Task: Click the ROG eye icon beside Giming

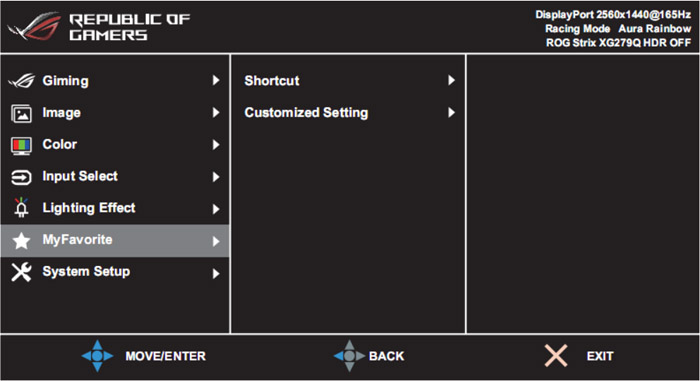Action: (21, 81)
